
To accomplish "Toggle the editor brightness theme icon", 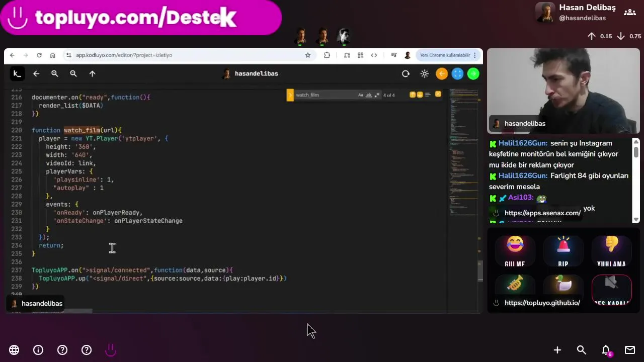I will [x=425, y=74].
